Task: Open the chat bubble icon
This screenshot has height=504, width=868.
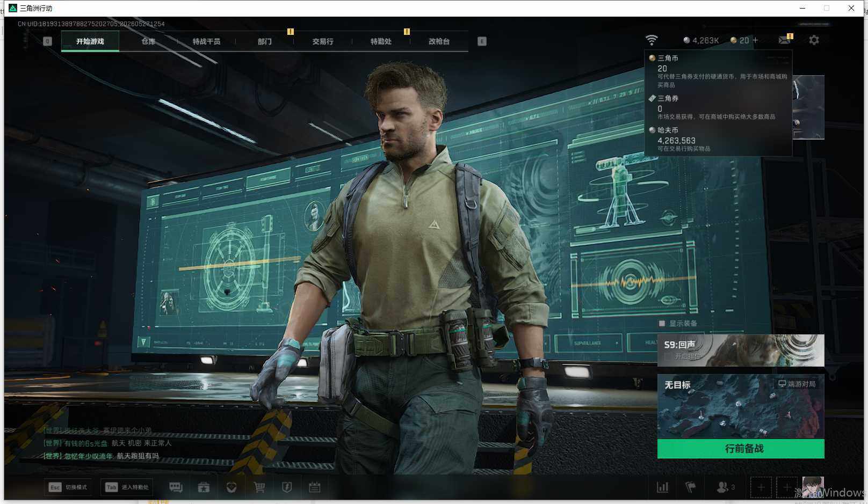Action: coord(176,487)
